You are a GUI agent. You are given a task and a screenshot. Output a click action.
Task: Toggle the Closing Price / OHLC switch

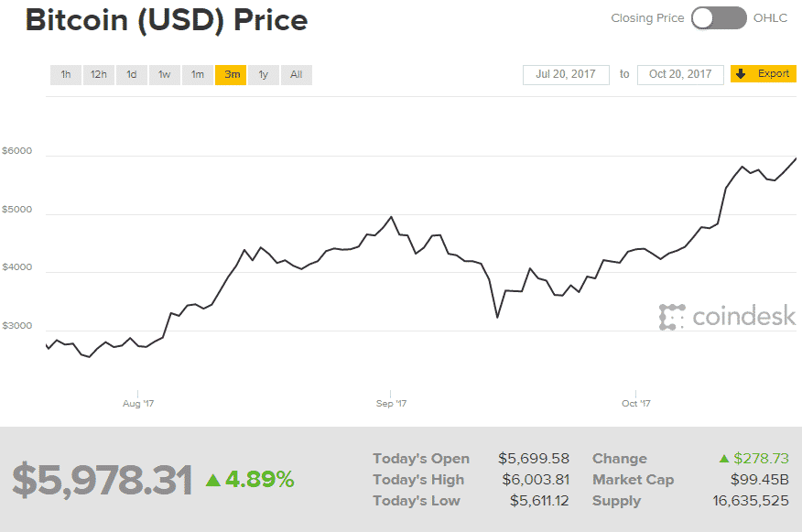click(719, 18)
